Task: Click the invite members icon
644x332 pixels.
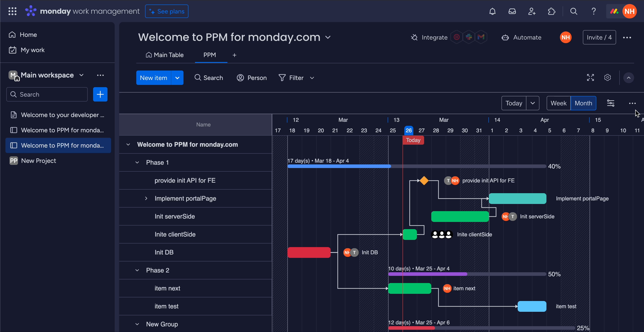Action: tap(532, 11)
